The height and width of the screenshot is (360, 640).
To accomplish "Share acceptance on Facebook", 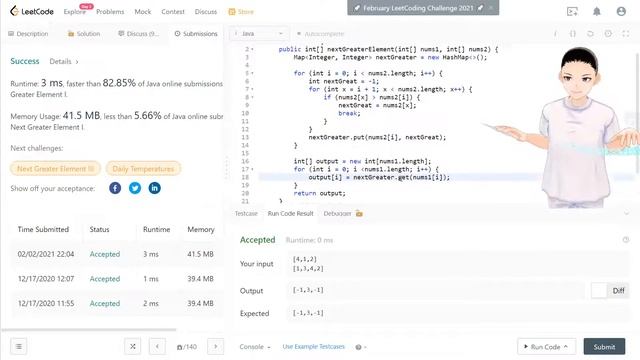I will click(115, 188).
